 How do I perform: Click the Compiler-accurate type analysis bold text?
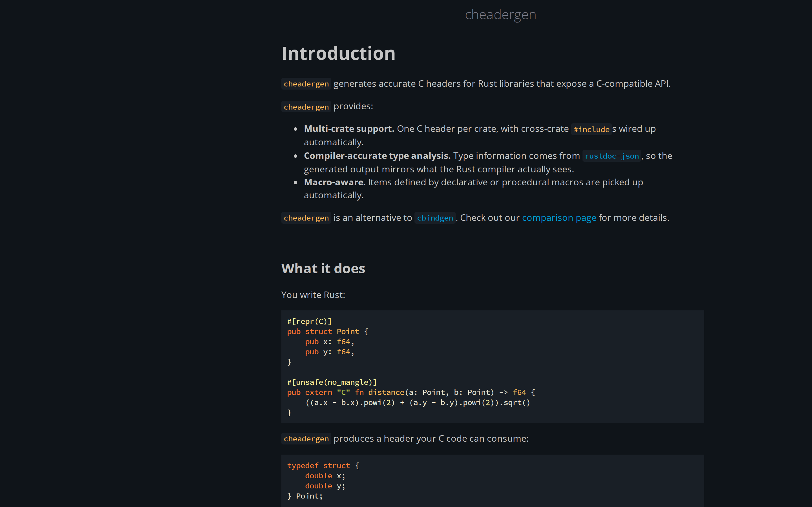point(377,156)
